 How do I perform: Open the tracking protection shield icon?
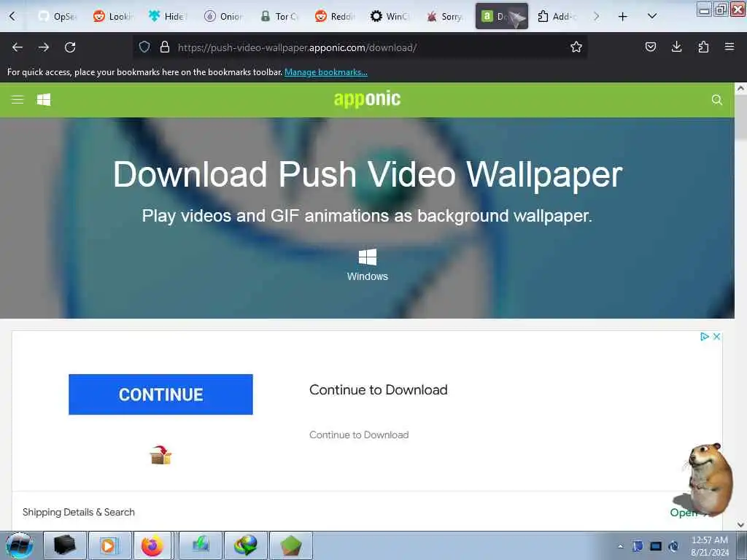click(144, 47)
